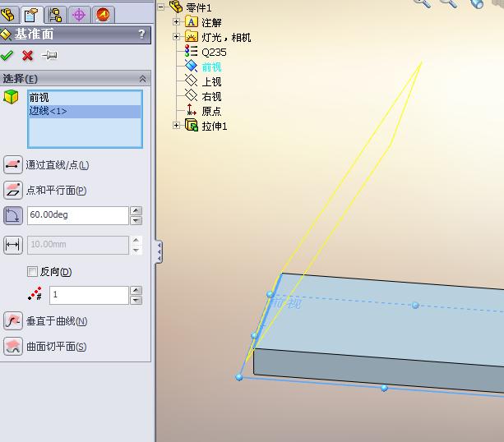The height and width of the screenshot is (442, 504).
Task: Select the 零件1 part icon
Action: click(x=176, y=7)
